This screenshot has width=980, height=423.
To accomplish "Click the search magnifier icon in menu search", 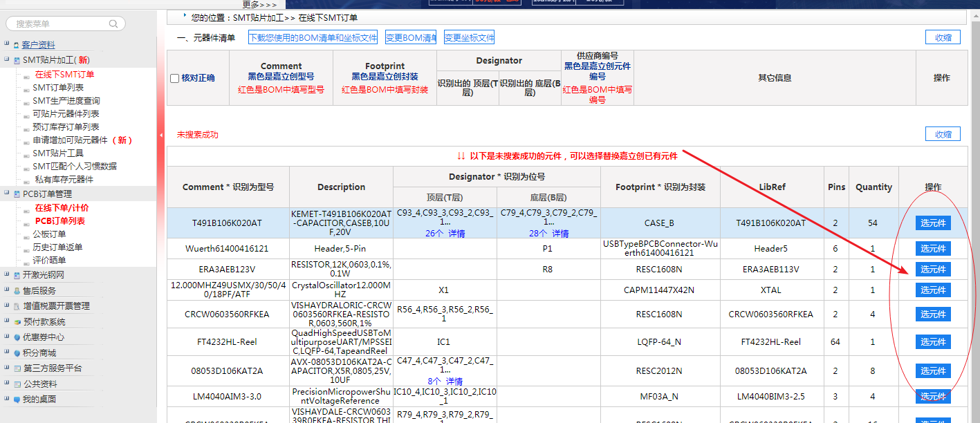I will coord(114,23).
